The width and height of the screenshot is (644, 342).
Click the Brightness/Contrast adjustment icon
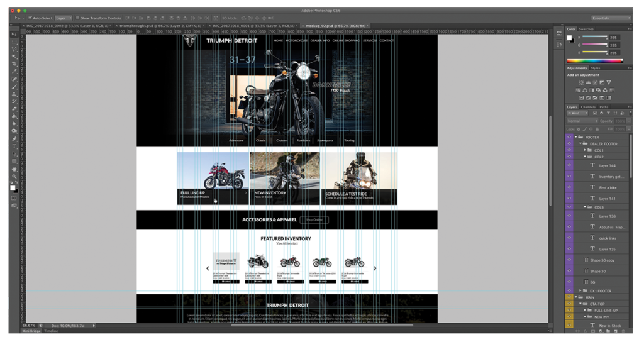click(581, 82)
